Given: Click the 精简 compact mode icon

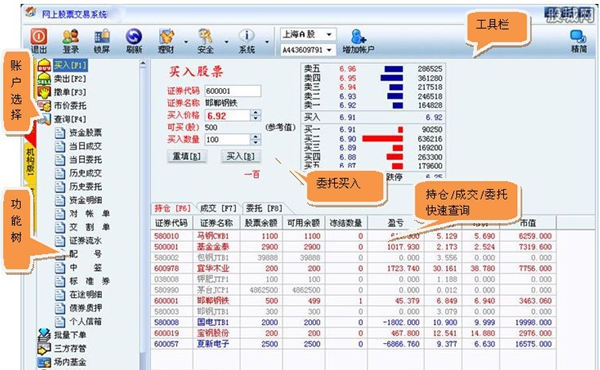Looking at the screenshot, I should pyautogui.click(x=579, y=41).
